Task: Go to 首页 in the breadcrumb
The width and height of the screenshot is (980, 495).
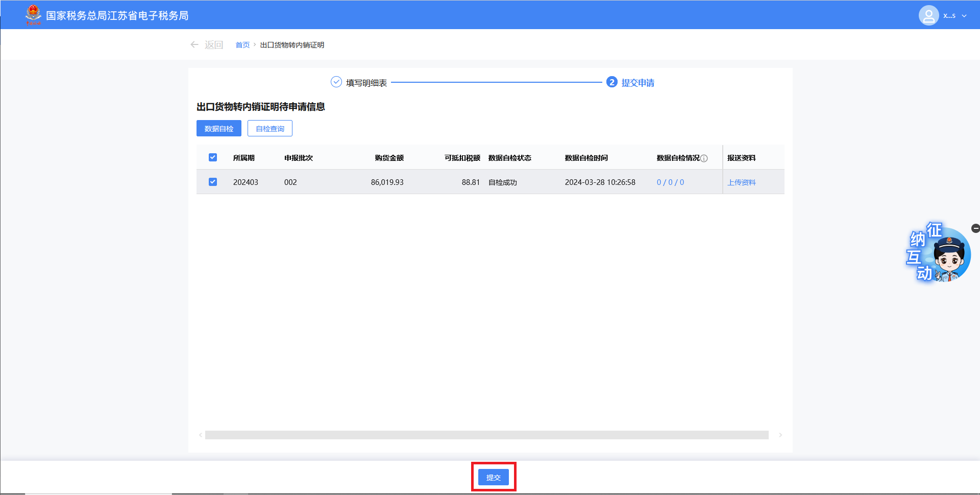Action: tap(242, 45)
